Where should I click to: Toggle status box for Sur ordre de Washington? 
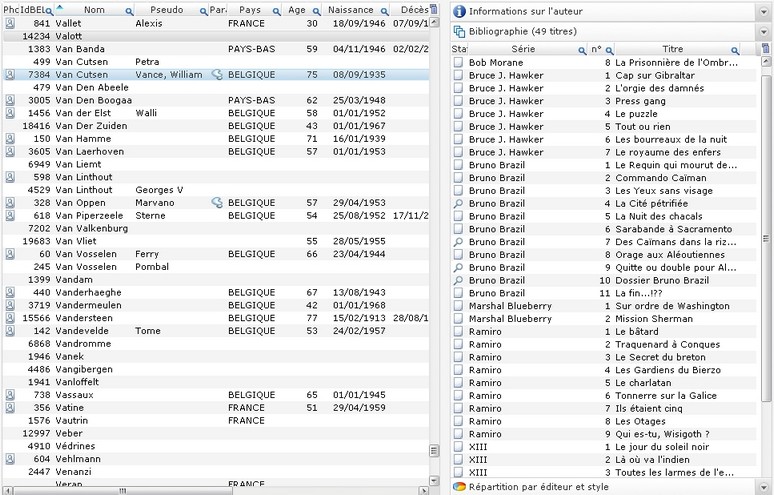[x=458, y=306]
